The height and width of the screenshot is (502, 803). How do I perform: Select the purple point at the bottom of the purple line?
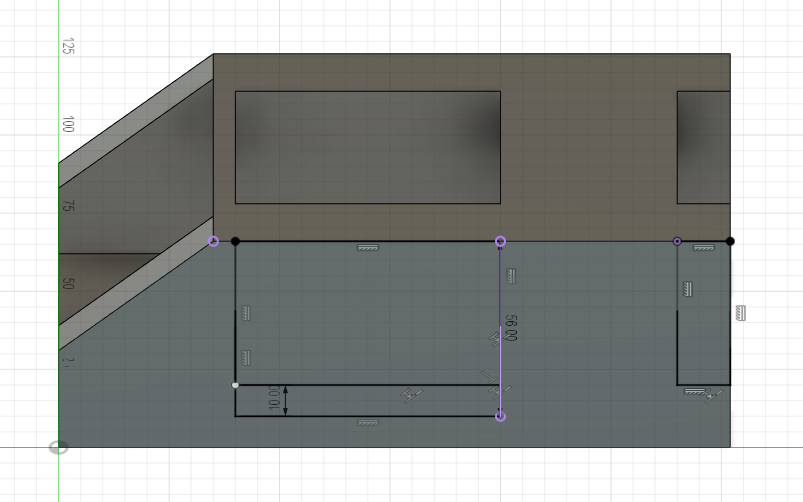501,416
